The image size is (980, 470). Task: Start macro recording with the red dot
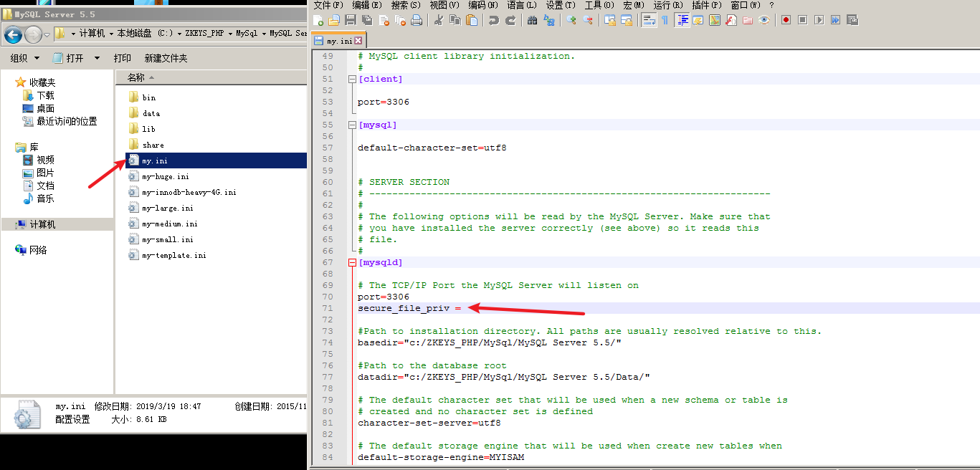pos(786,20)
